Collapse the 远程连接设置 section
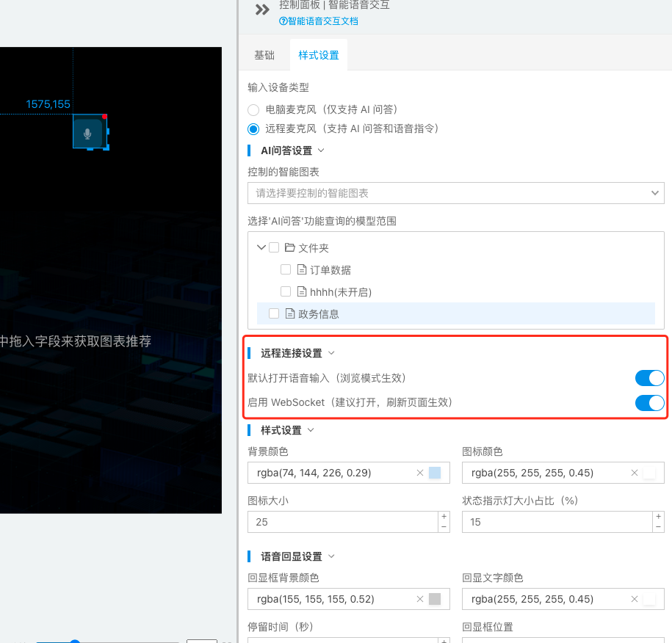 click(331, 353)
